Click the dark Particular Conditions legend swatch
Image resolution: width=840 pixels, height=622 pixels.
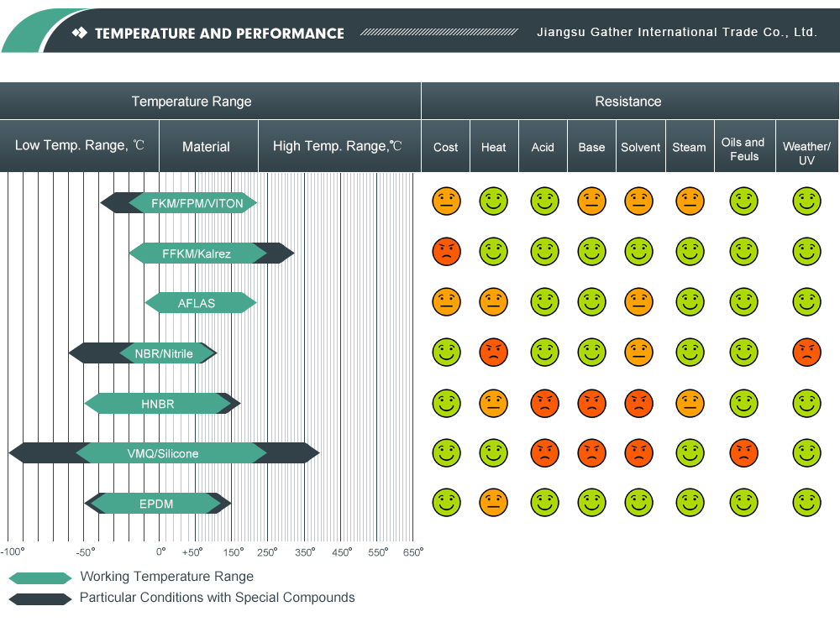tap(39, 599)
